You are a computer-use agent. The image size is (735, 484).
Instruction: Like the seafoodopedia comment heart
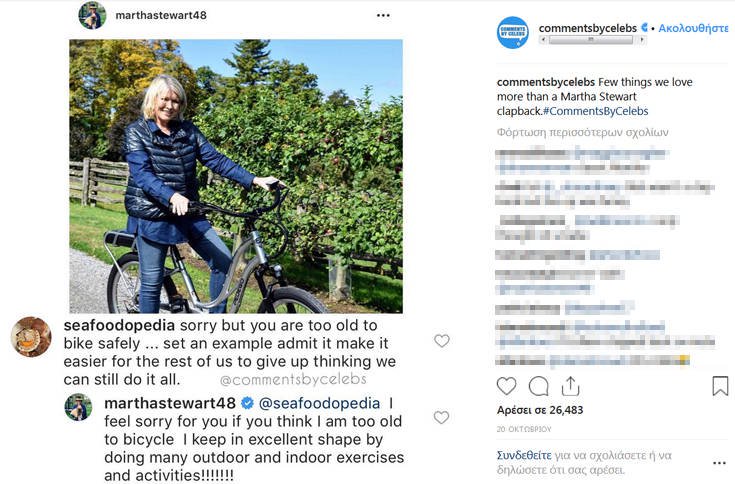442,341
